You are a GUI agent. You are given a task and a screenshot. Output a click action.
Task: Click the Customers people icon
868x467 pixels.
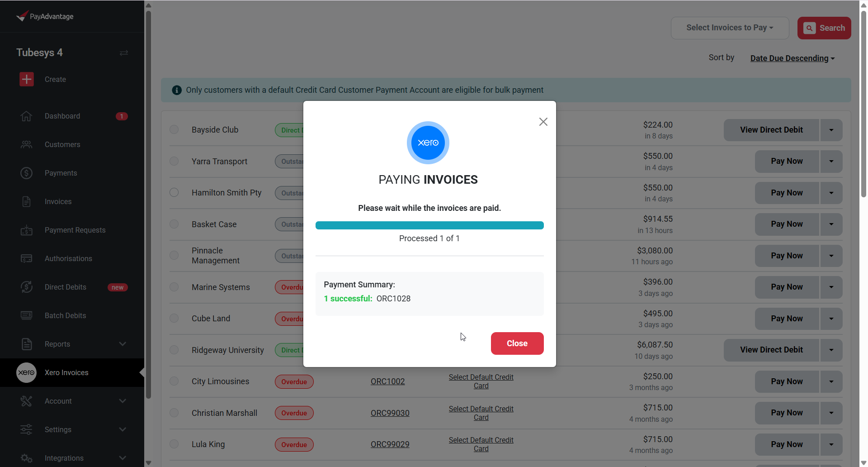pyautogui.click(x=26, y=145)
